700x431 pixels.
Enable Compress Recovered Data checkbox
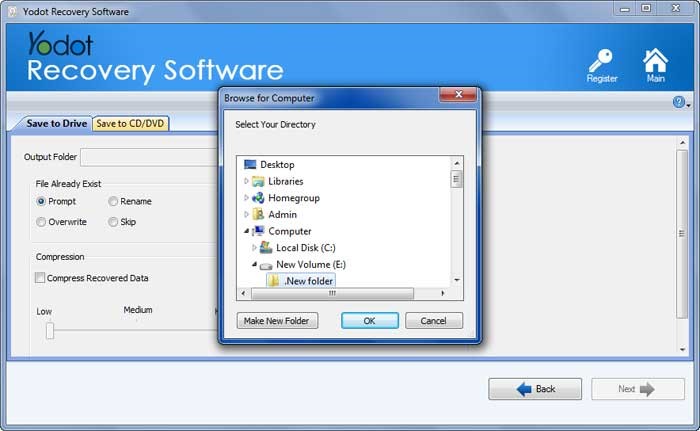coord(40,278)
